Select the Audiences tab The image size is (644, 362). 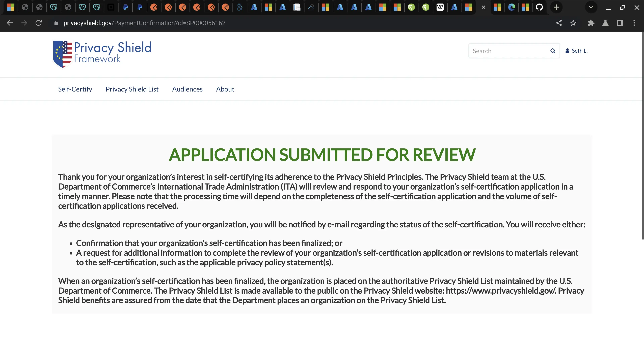pyautogui.click(x=187, y=89)
